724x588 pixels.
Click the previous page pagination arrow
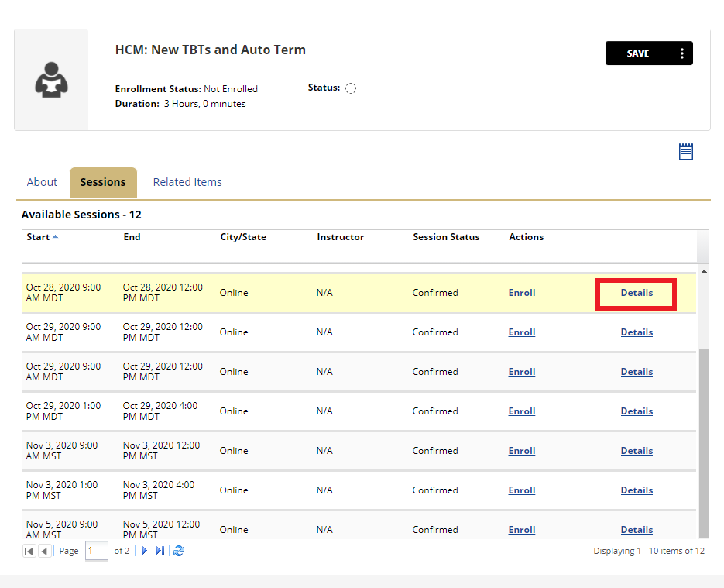point(45,551)
